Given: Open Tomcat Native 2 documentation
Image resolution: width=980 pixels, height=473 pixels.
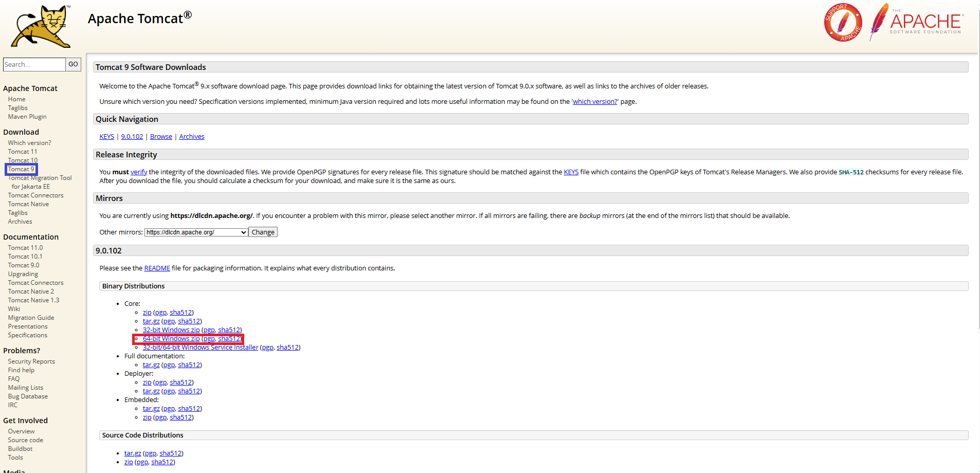Looking at the screenshot, I should click(x=31, y=292).
